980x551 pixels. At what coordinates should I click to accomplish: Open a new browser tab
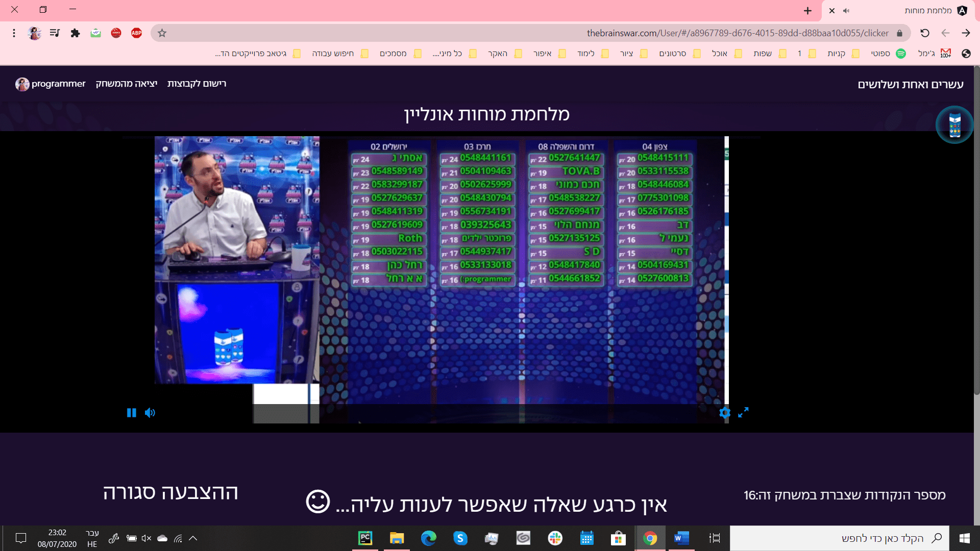(x=807, y=11)
